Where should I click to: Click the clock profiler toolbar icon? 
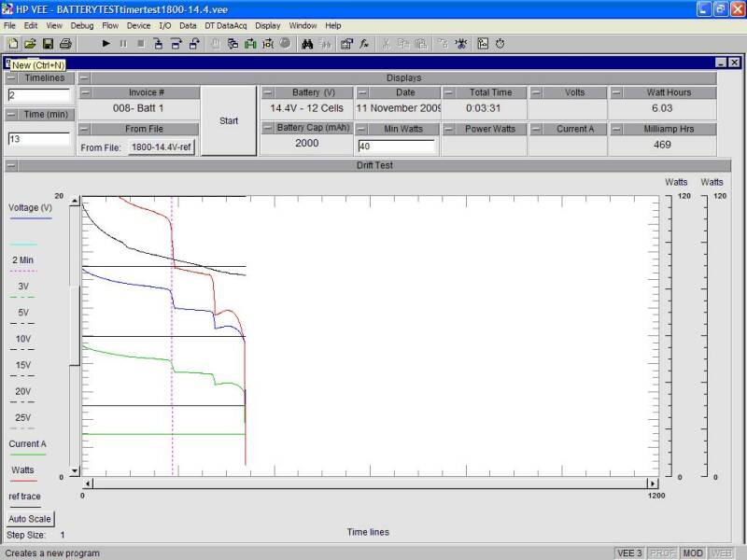pyautogui.click(x=500, y=44)
